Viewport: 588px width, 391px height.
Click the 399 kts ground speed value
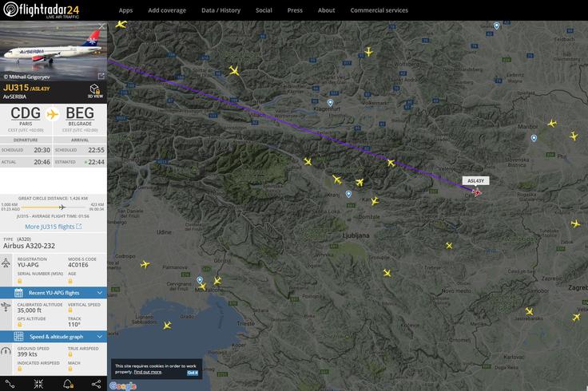27,354
